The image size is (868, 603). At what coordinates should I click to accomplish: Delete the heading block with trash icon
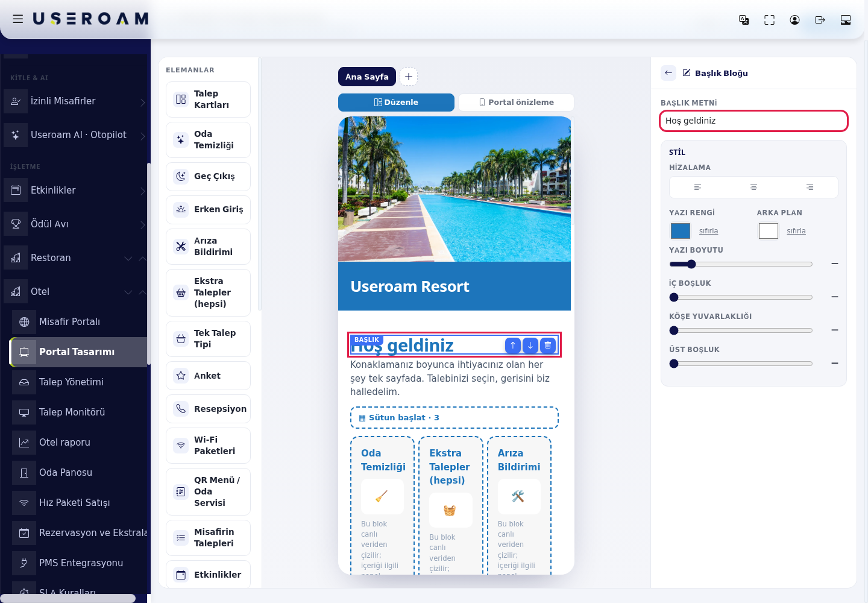[548, 346]
